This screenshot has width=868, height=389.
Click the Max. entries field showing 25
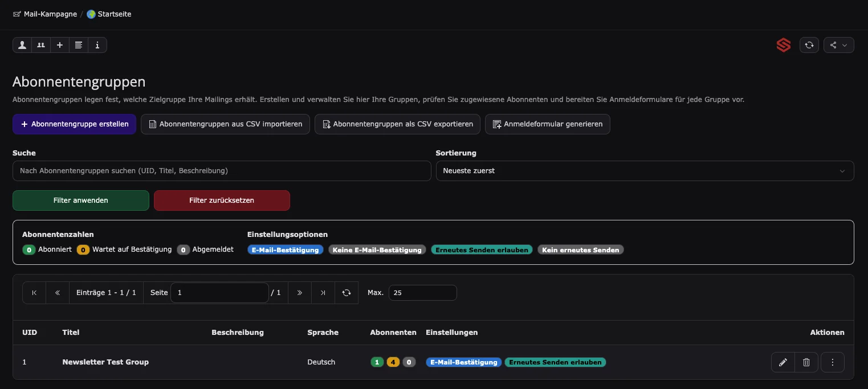422,293
